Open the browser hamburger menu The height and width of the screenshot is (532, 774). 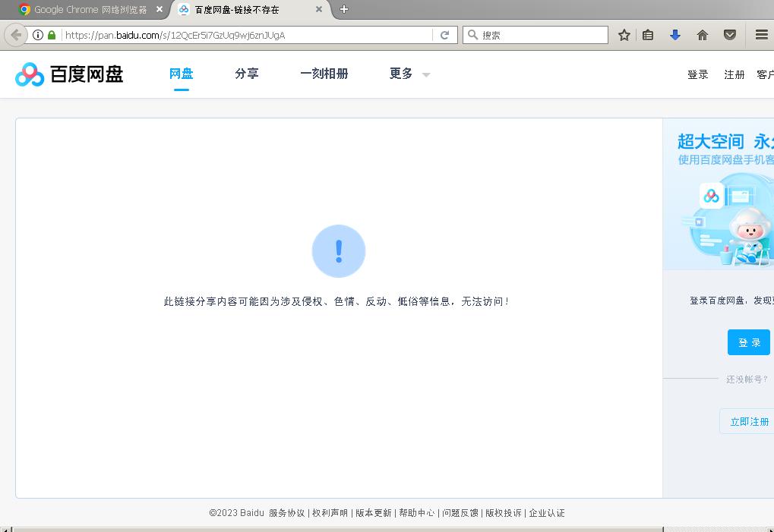(x=762, y=35)
